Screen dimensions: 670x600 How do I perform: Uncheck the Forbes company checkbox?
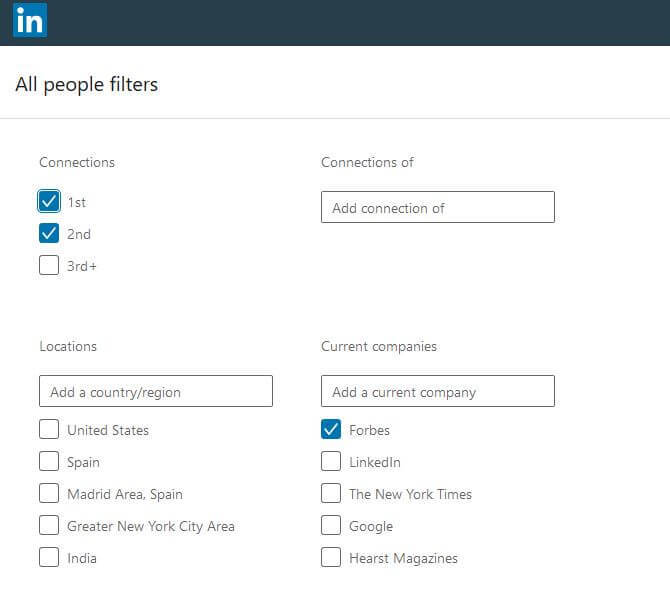pos(331,429)
